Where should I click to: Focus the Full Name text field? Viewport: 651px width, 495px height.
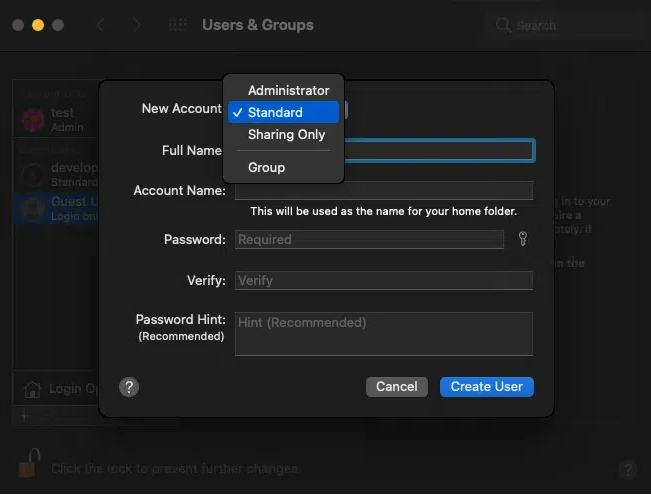[440, 150]
